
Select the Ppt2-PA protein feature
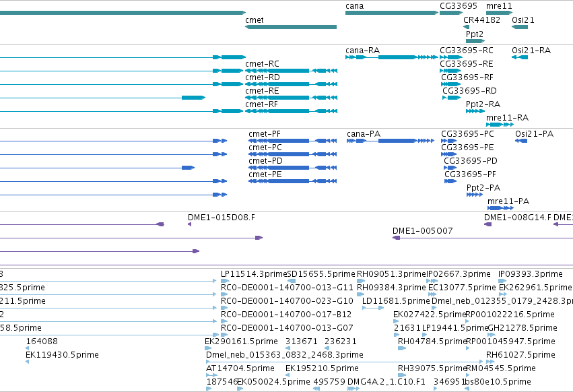pyautogui.click(x=475, y=195)
